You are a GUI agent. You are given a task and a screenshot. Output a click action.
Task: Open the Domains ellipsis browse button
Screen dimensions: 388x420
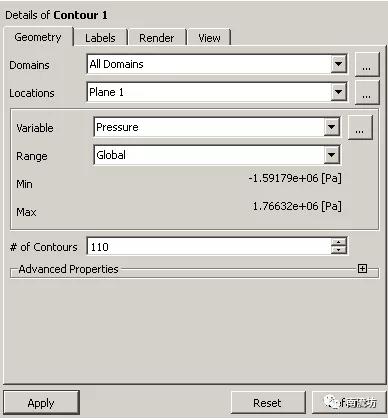coord(367,64)
